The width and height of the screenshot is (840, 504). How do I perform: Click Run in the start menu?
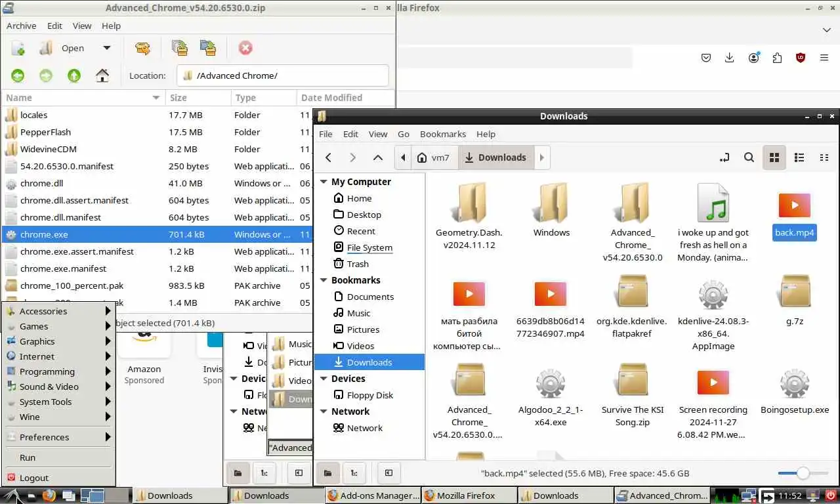coord(59,457)
